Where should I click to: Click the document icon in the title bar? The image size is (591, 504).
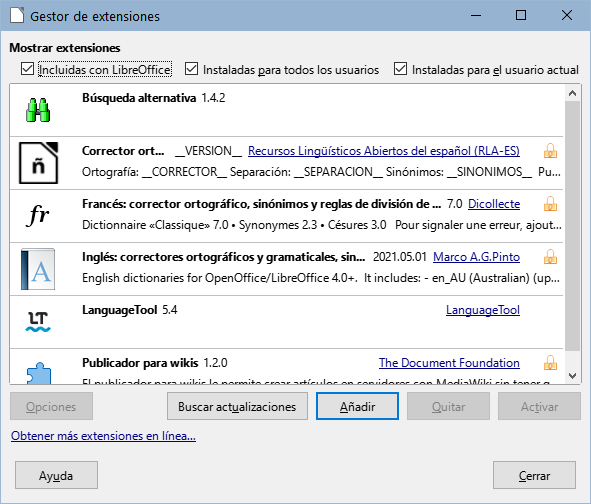[17, 16]
